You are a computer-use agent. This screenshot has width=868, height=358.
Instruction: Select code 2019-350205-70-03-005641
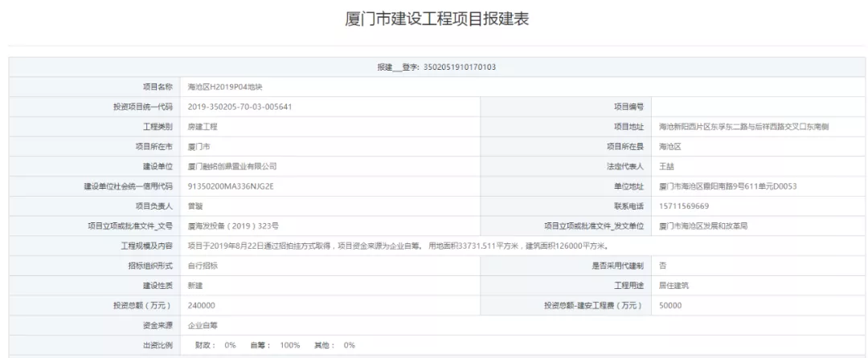click(240, 108)
